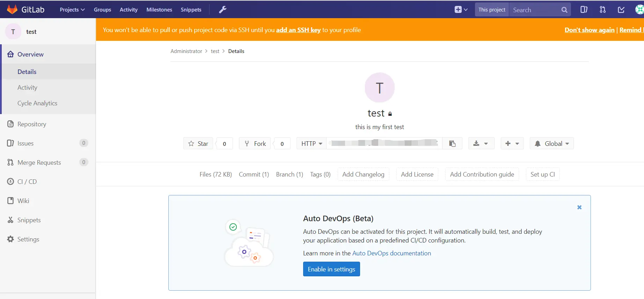
Task: Click the GitLab fox logo
Action: [12, 9]
